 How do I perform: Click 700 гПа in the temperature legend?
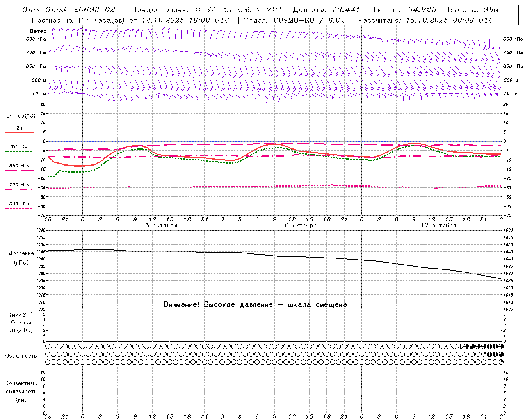tap(19, 185)
